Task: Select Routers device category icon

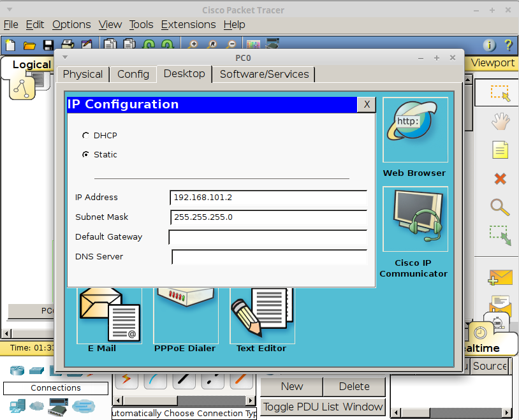Action: coord(17,370)
